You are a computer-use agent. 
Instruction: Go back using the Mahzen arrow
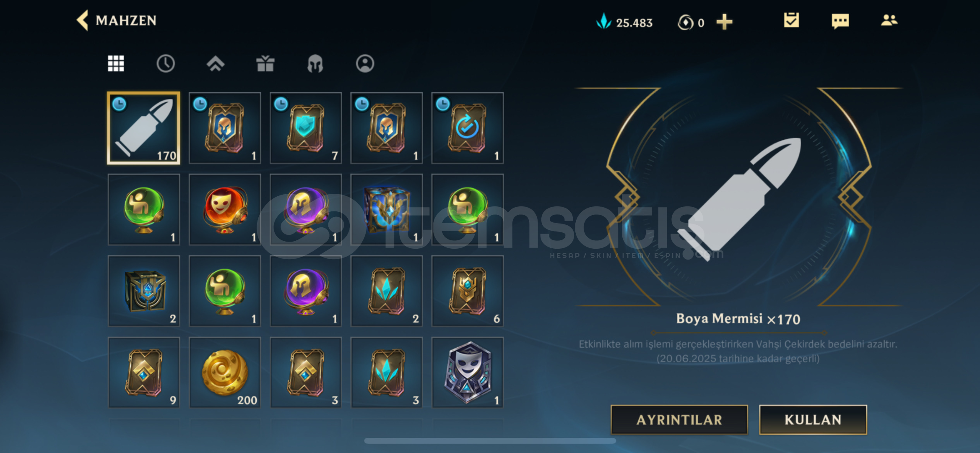coord(83,20)
